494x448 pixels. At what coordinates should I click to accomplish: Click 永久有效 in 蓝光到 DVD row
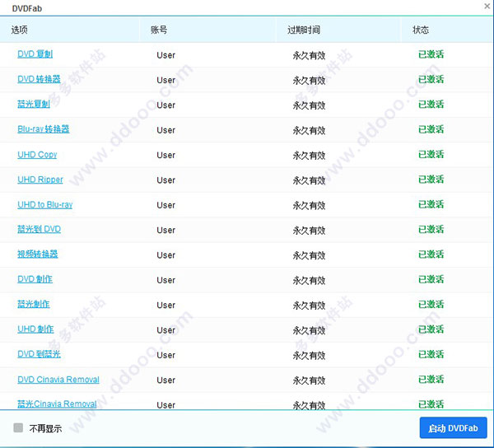pyautogui.click(x=309, y=231)
